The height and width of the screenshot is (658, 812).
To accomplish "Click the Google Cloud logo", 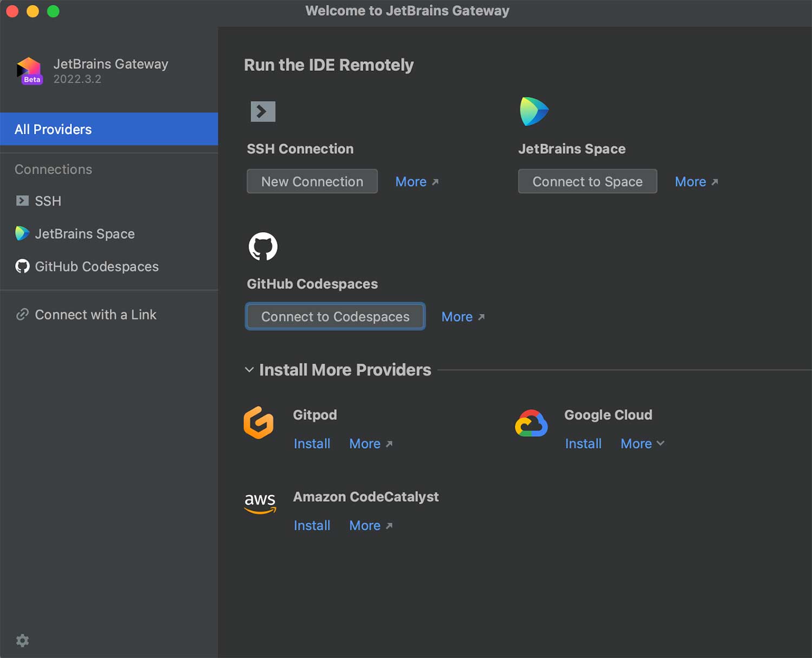I will 531,423.
